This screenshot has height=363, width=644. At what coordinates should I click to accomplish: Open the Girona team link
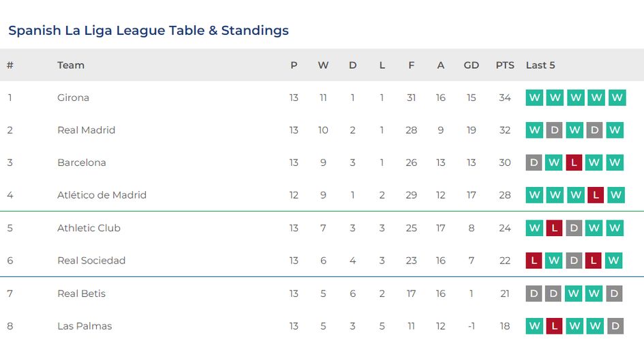pyautogui.click(x=73, y=98)
